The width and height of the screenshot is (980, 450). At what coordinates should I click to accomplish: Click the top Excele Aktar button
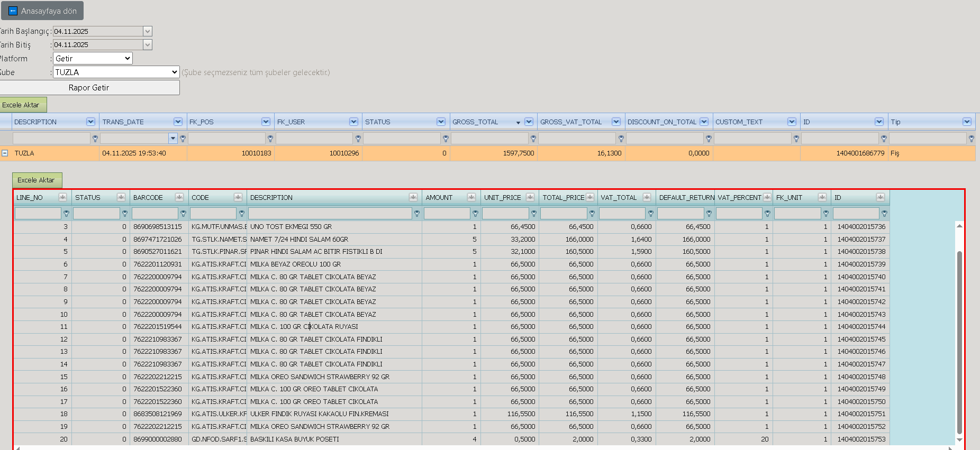(x=23, y=105)
